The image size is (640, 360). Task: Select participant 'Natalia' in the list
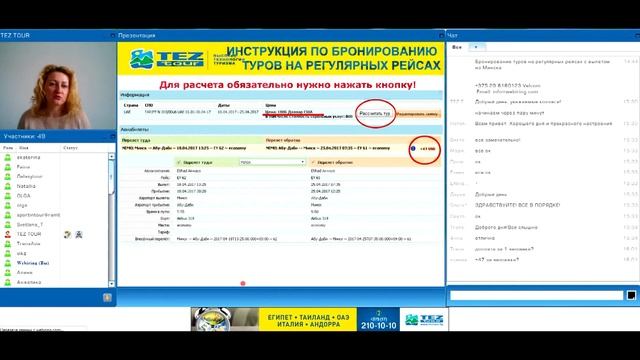(26, 186)
